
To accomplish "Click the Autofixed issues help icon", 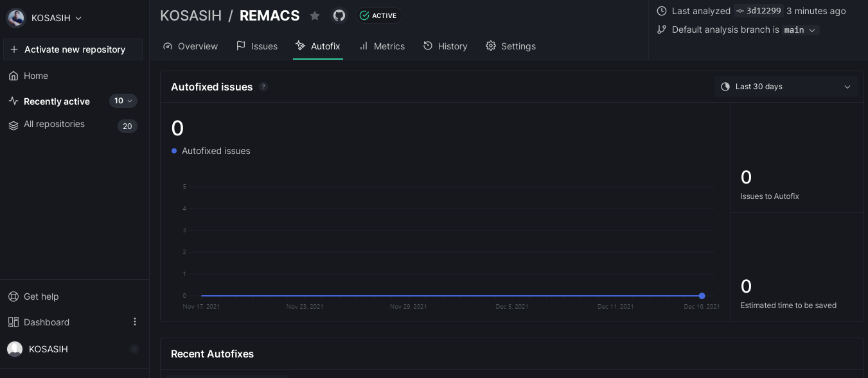I will pyautogui.click(x=263, y=87).
